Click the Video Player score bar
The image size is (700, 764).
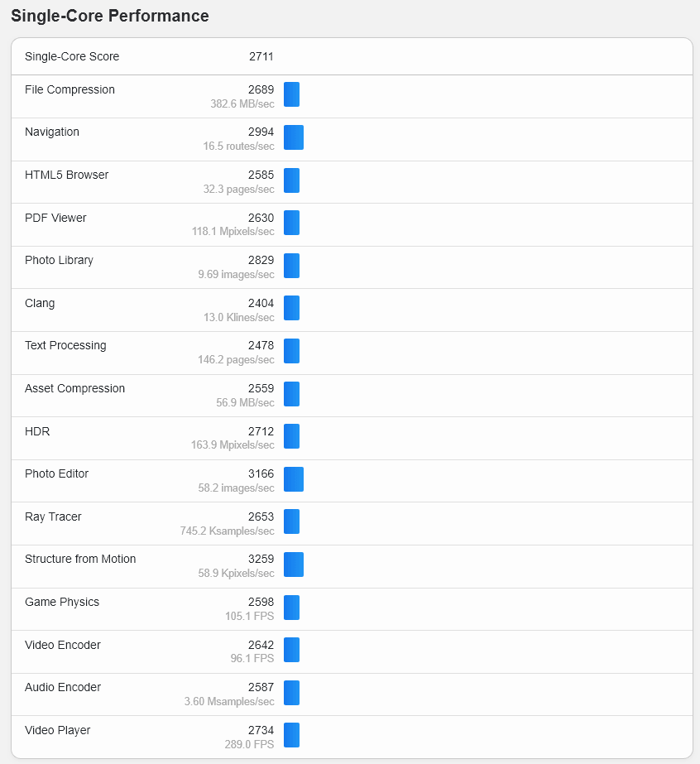click(x=291, y=735)
